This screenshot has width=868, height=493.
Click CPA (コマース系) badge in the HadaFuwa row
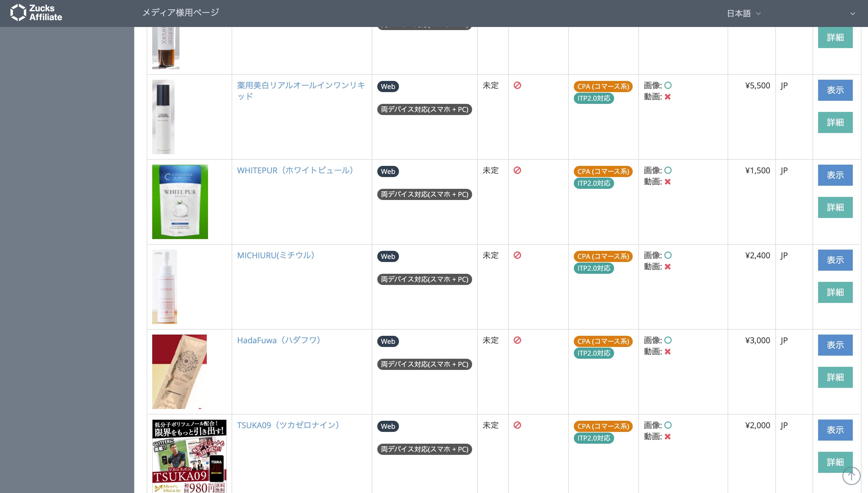603,342
